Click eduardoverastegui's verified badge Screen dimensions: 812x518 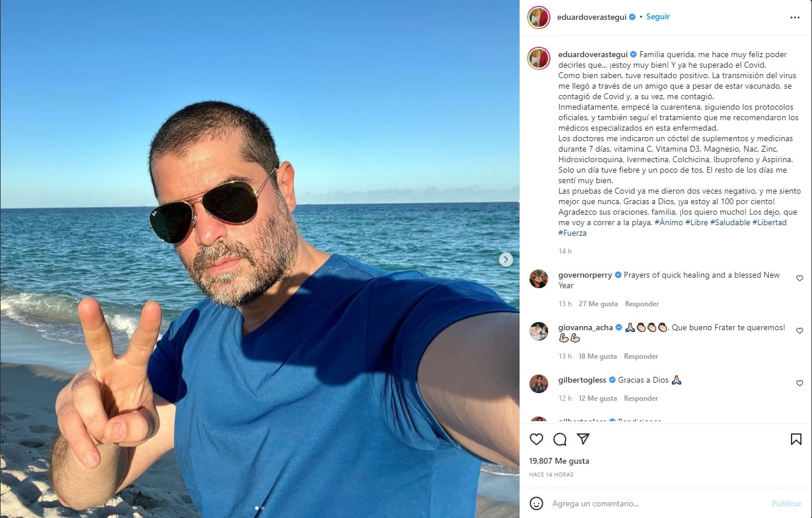(x=632, y=17)
